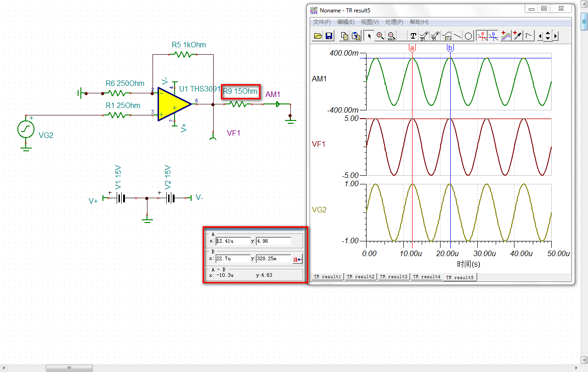Open the 处理(P) menu

point(394,22)
